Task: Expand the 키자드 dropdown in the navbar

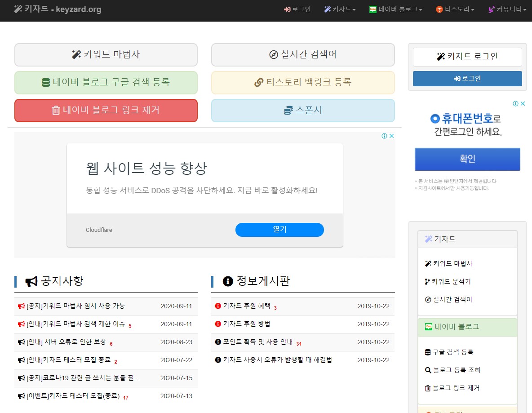Action: click(x=340, y=9)
